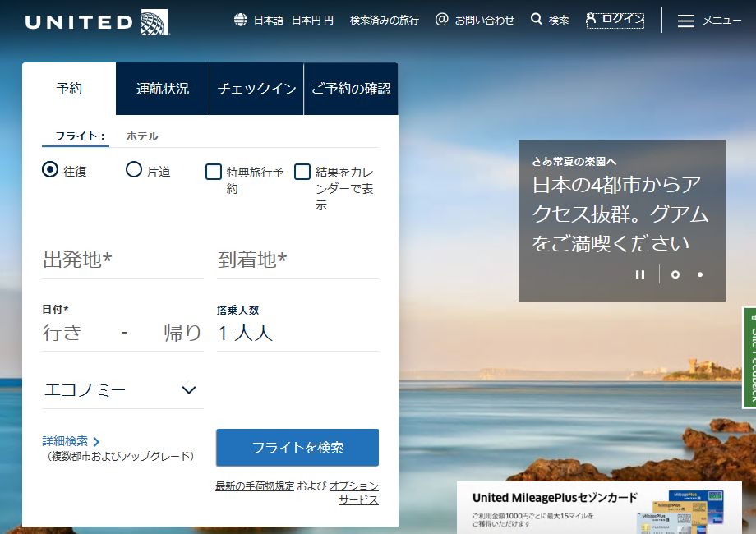
Task: Click the ログイン text link
Action: pyautogui.click(x=623, y=19)
